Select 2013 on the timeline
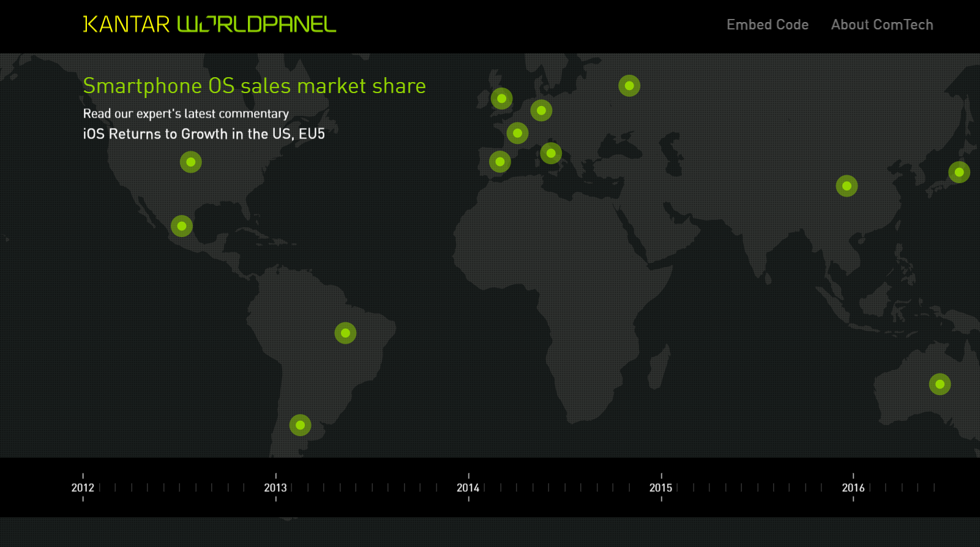 [x=275, y=488]
